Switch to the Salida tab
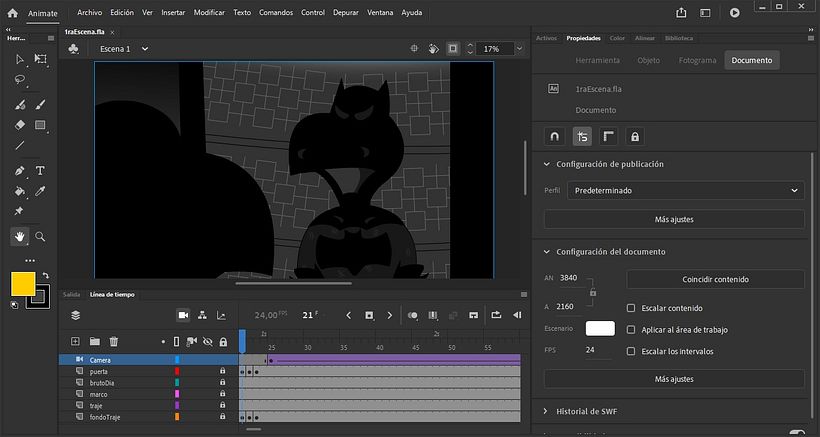Image resolution: width=820 pixels, height=437 pixels. [x=72, y=295]
